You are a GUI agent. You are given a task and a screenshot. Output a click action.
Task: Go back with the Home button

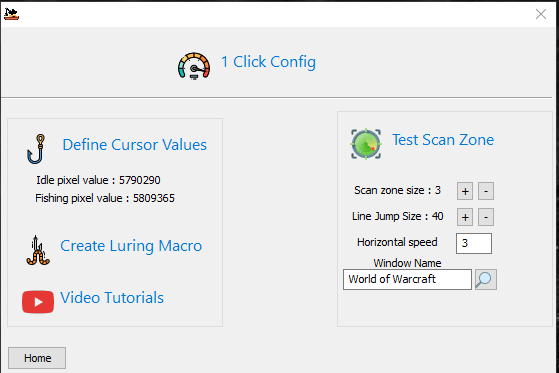(x=37, y=358)
